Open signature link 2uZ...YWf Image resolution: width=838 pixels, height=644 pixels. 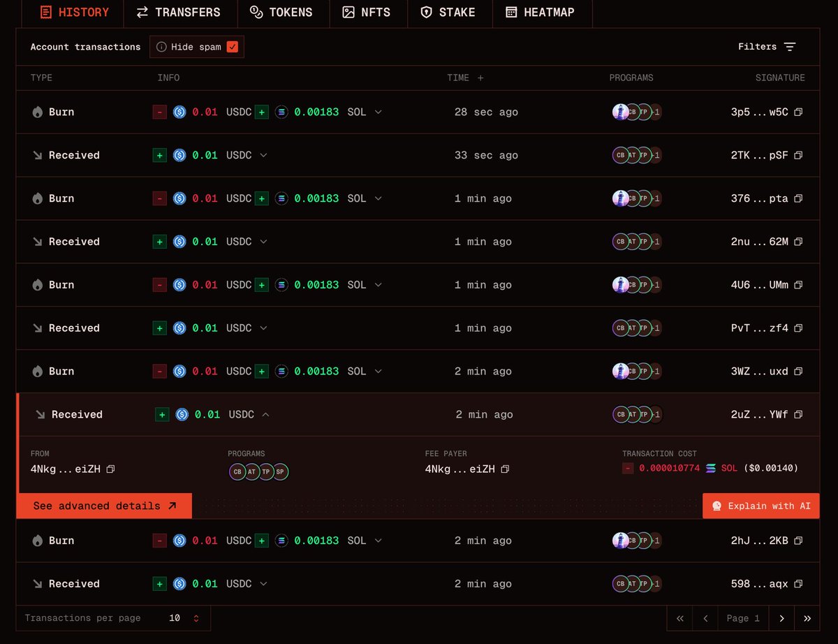pyautogui.click(x=760, y=415)
